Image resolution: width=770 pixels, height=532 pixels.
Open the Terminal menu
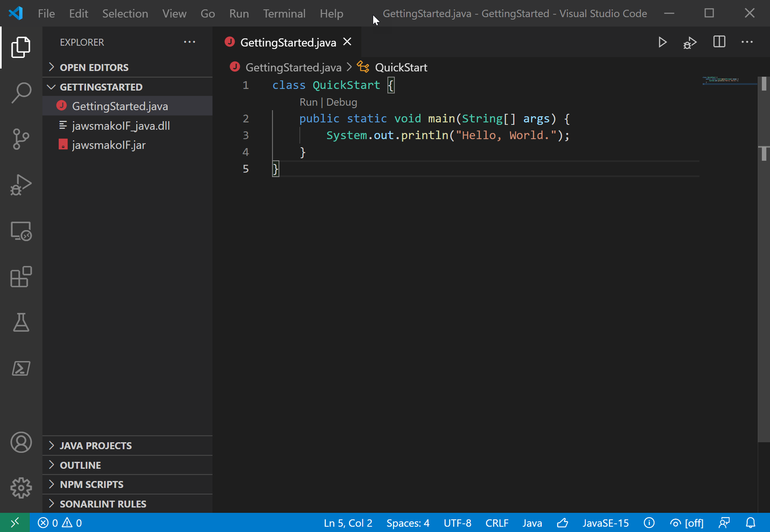point(284,13)
